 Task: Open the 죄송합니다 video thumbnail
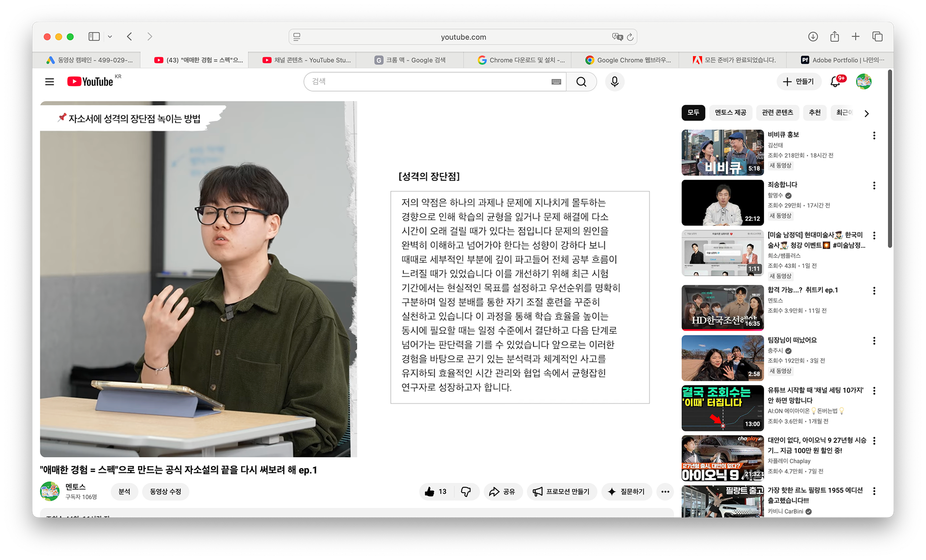click(722, 203)
